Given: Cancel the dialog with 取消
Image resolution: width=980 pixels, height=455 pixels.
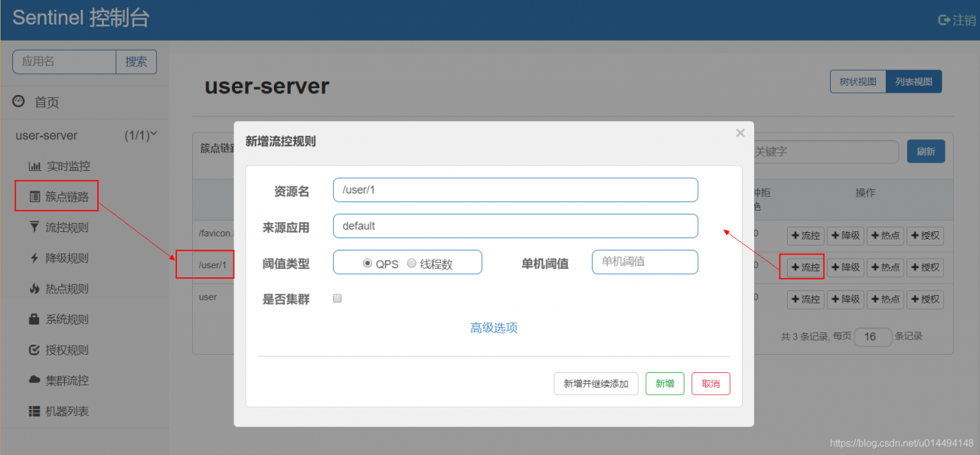Looking at the screenshot, I should [710, 384].
